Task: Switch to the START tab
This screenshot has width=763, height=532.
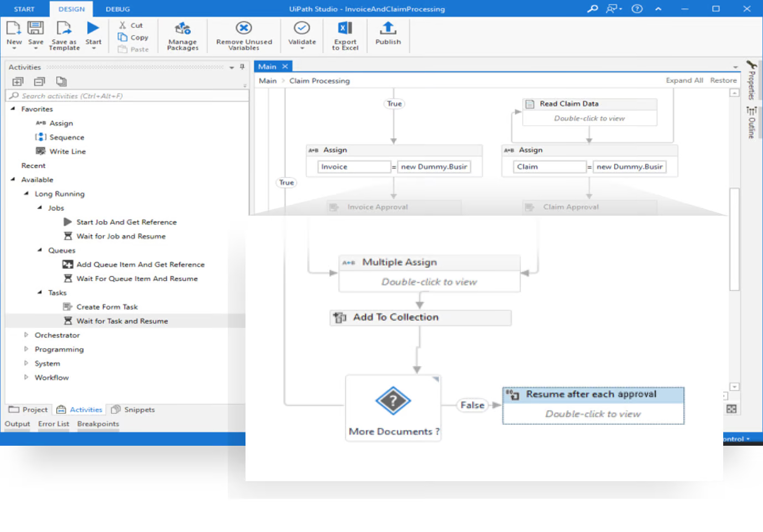Action: click(24, 9)
